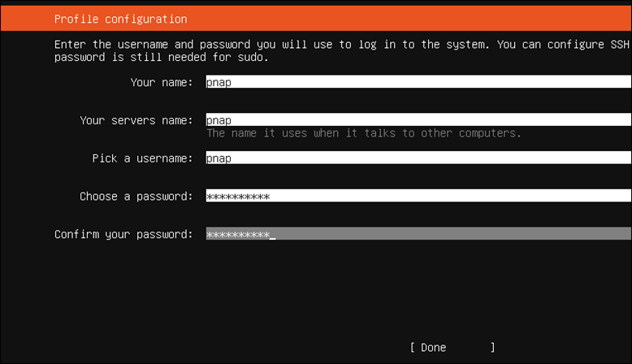Click the 'password is still needed for sudo' line
Viewport: 632px width, 364px height.
161,57
